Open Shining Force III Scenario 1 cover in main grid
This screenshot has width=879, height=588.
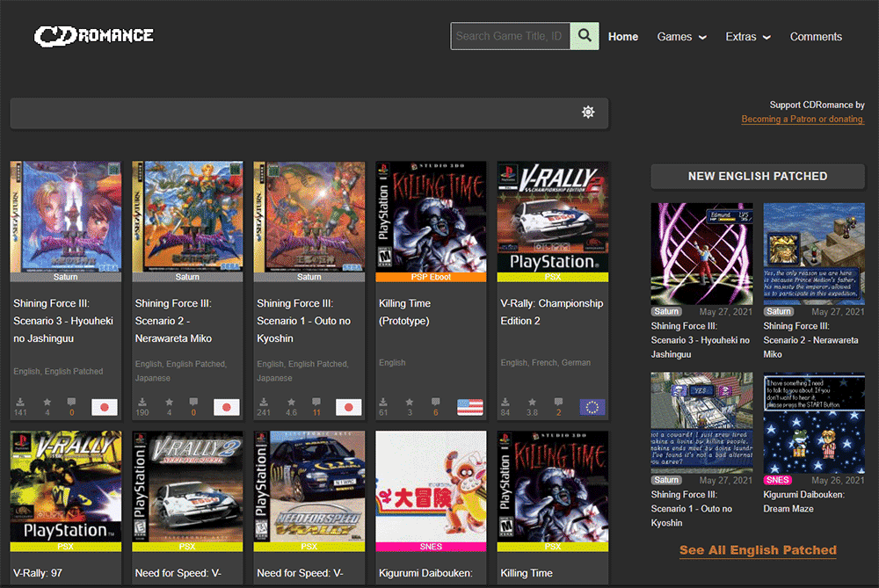coord(309,216)
